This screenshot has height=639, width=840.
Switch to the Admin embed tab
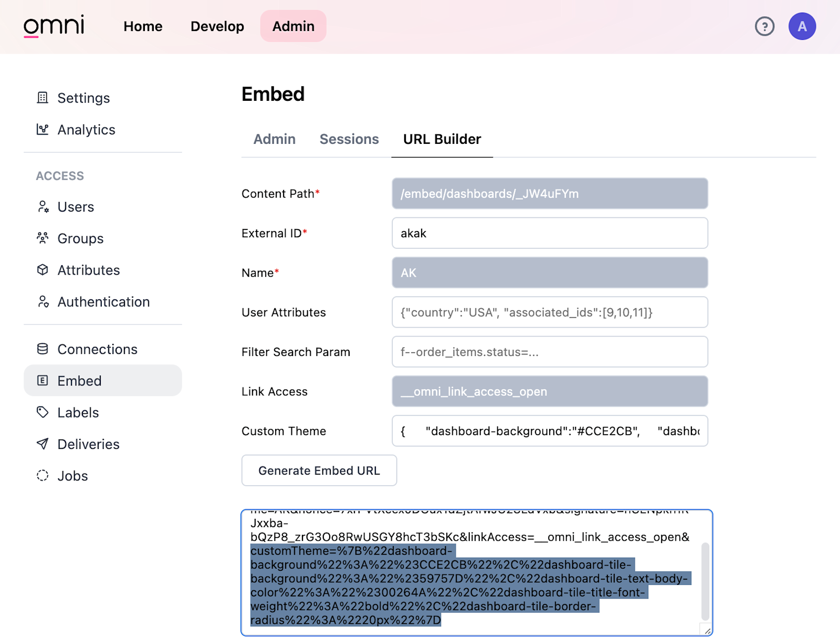(x=274, y=139)
